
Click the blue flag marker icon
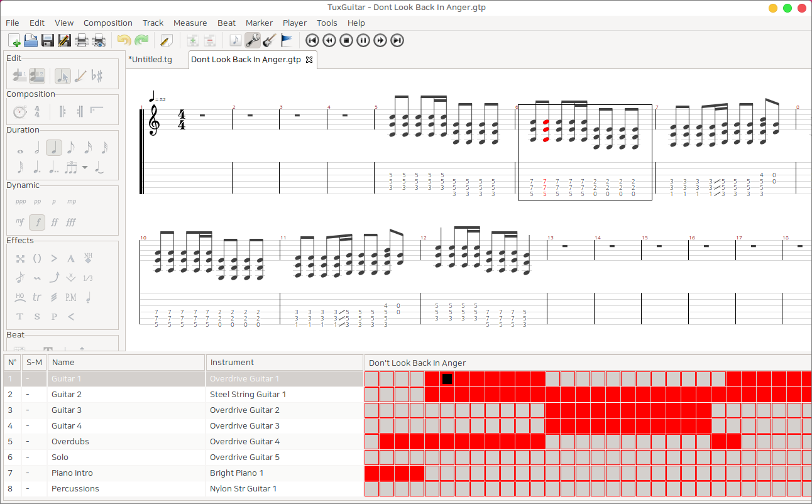[286, 41]
